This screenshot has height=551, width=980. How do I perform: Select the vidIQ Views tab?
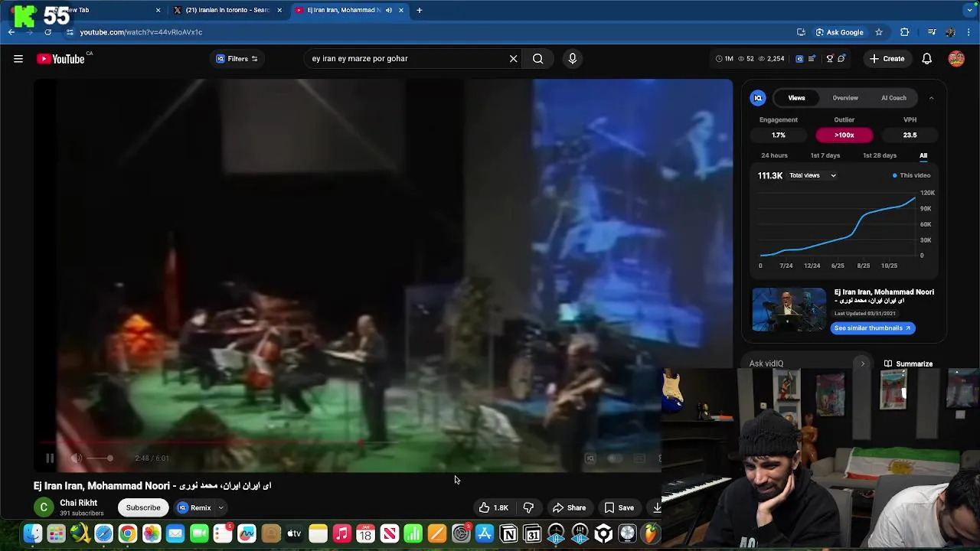pos(796,98)
